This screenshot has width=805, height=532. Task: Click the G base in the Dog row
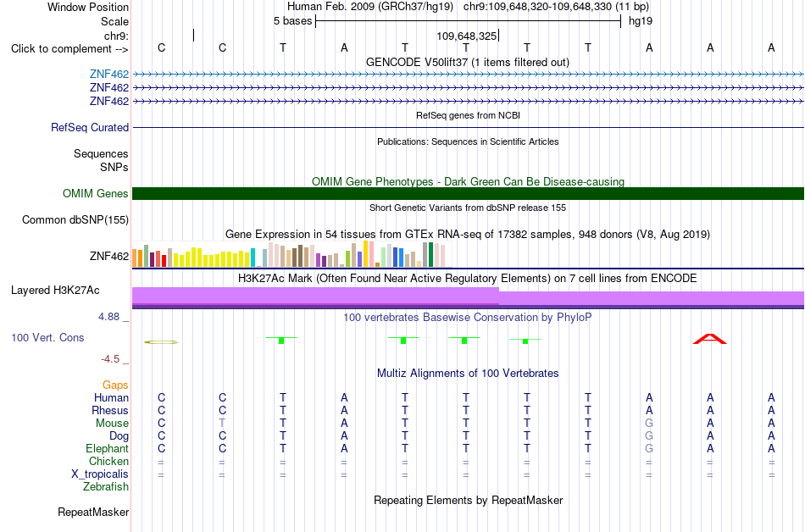pos(649,436)
